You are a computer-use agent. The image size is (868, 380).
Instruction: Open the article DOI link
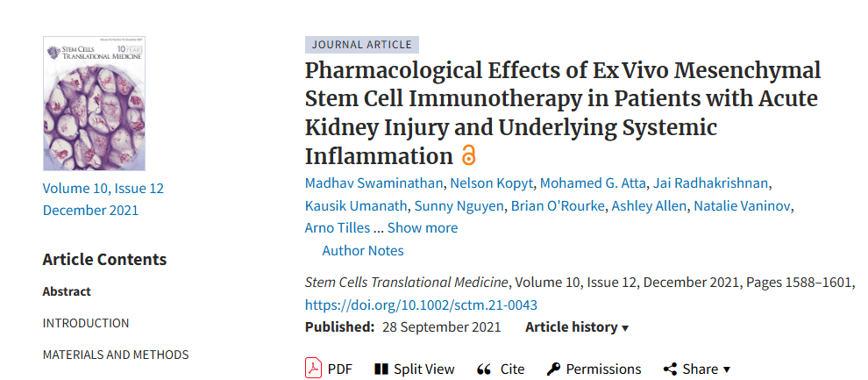(421, 305)
